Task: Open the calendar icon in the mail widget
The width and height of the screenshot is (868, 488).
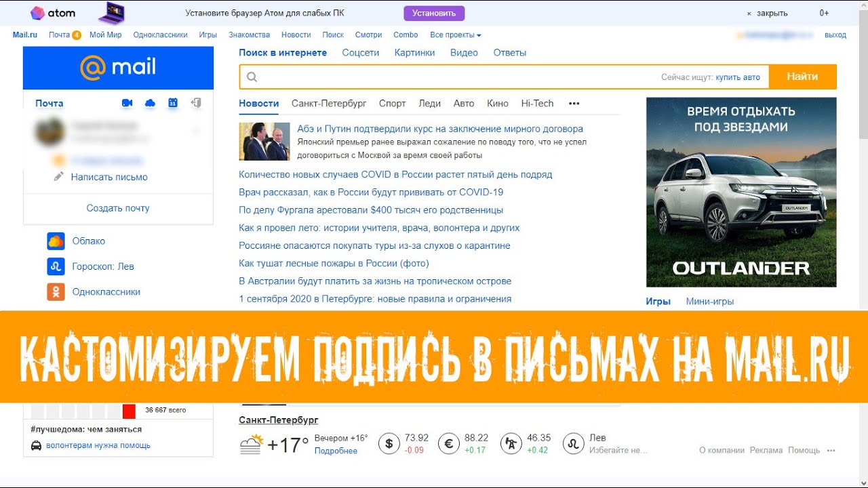Action: pyautogui.click(x=173, y=103)
